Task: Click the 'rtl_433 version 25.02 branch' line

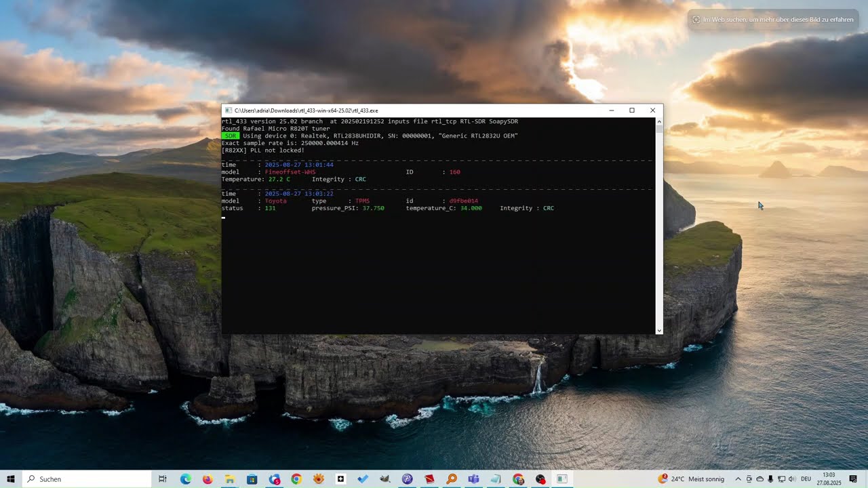Action: pyautogui.click(x=370, y=121)
